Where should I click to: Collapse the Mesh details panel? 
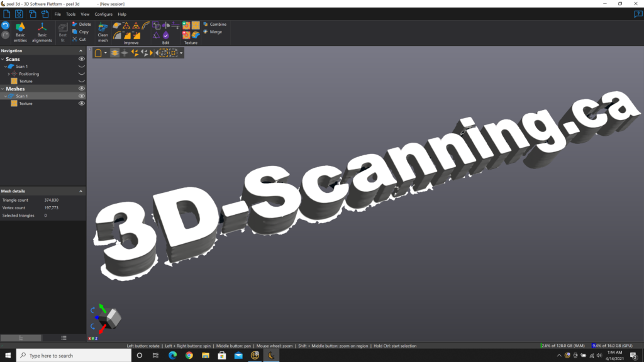click(x=80, y=192)
